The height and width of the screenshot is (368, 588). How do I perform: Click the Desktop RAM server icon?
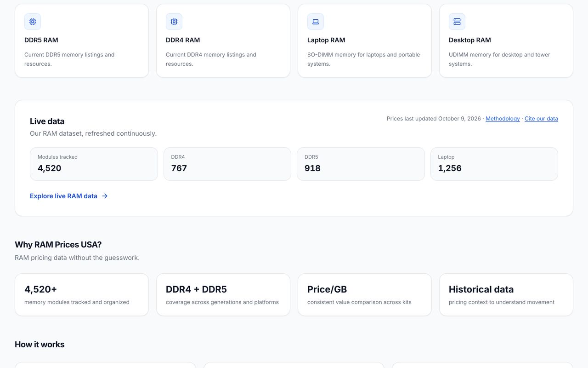click(457, 22)
